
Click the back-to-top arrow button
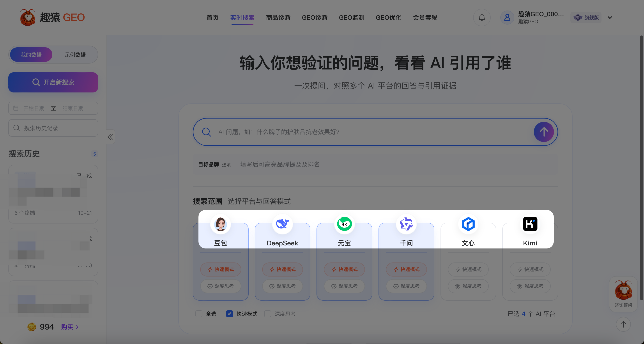[623, 324]
